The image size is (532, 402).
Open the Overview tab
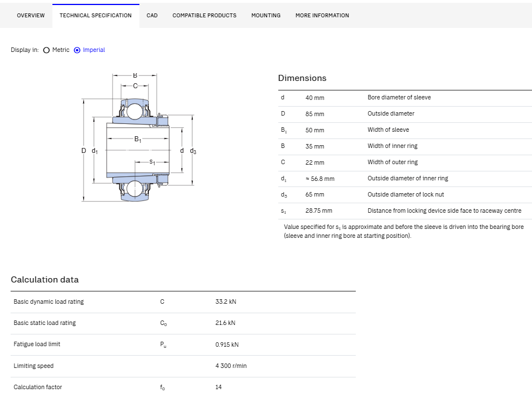tap(31, 16)
